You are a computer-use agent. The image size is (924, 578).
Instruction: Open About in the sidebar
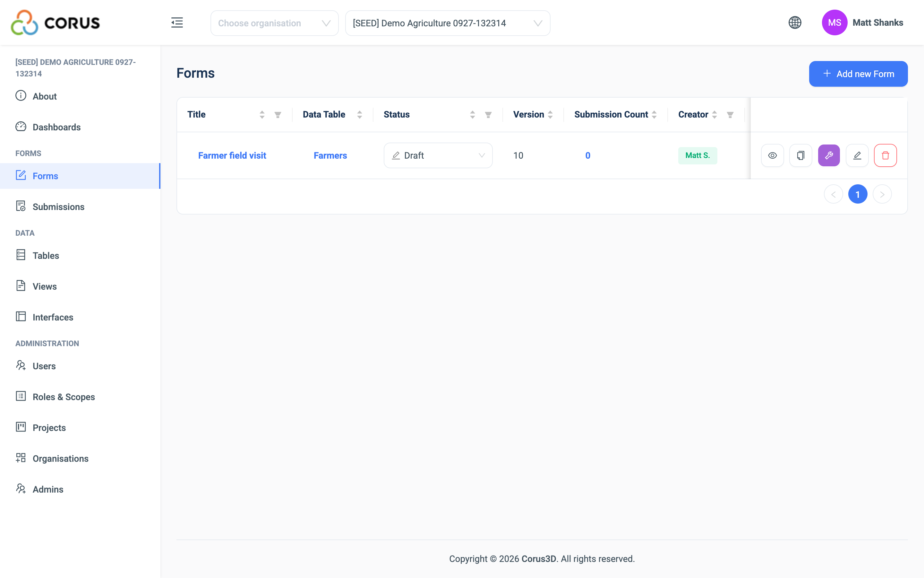80,96
